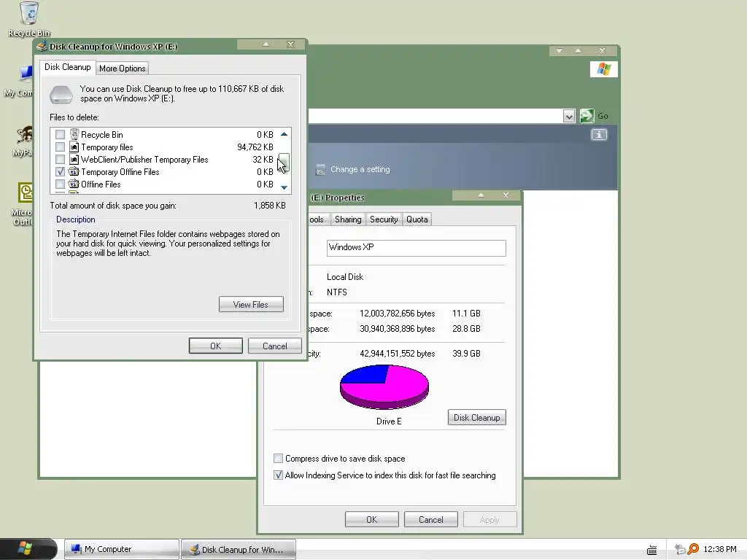This screenshot has height=560, width=747.
Task: Click the Change a setting icon
Action: pyautogui.click(x=321, y=169)
